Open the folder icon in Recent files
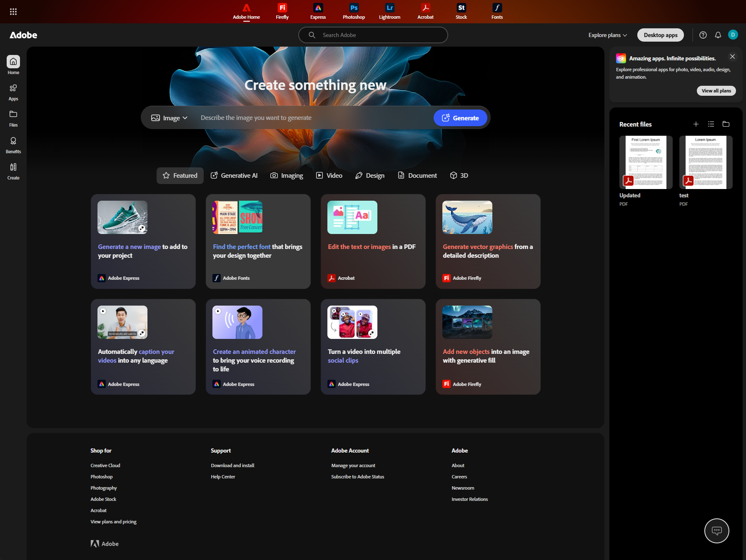This screenshot has height=560, width=746. click(x=726, y=124)
